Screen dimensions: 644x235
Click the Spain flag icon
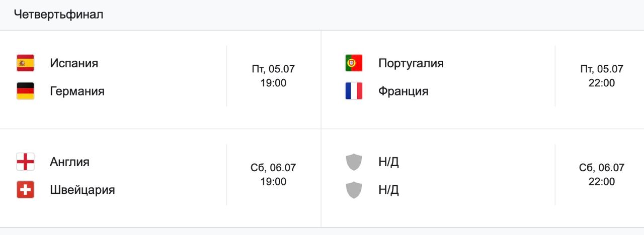coord(25,63)
